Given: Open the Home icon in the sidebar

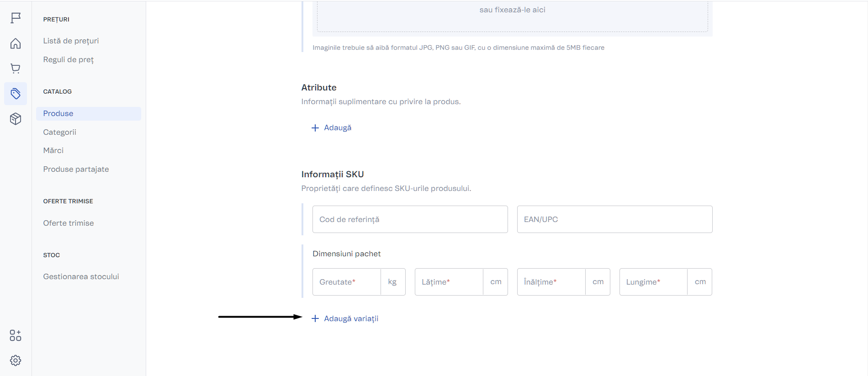Looking at the screenshot, I should [16, 43].
